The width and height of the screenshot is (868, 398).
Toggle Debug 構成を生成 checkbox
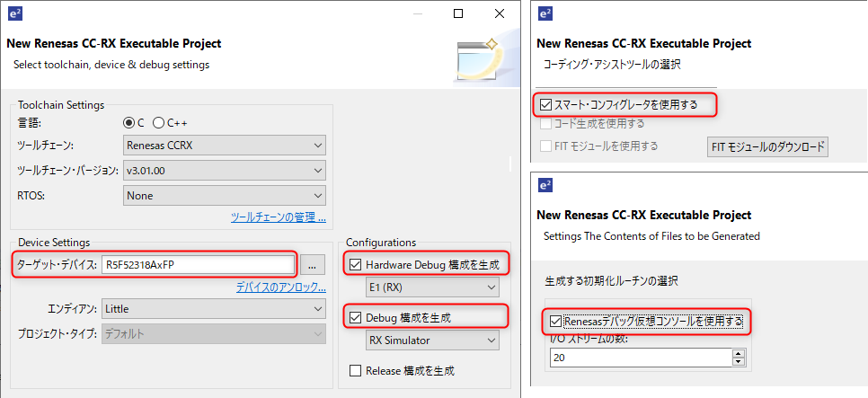[x=355, y=318]
